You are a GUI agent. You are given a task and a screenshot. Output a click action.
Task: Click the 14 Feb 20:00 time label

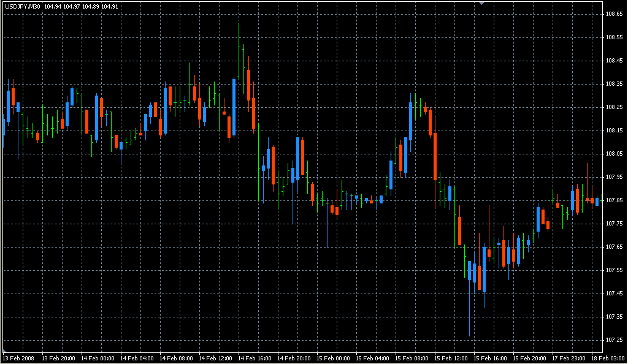pos(294,358)
